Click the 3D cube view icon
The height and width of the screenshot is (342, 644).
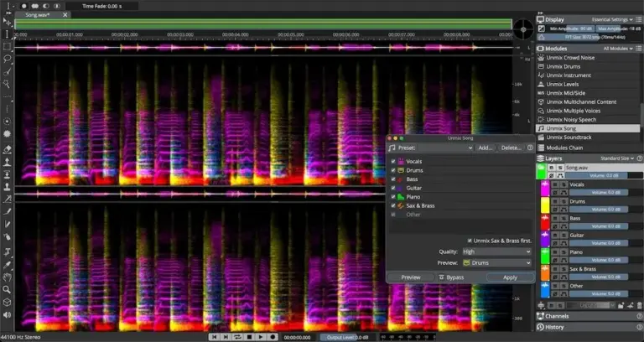coord(7,302)
